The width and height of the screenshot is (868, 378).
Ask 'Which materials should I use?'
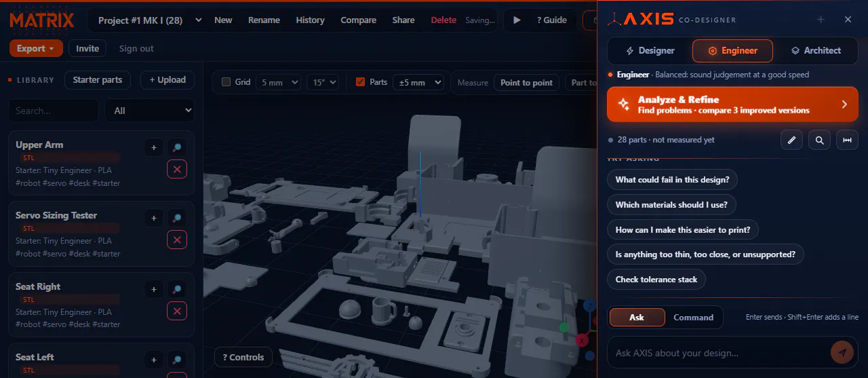pos(671,205)
